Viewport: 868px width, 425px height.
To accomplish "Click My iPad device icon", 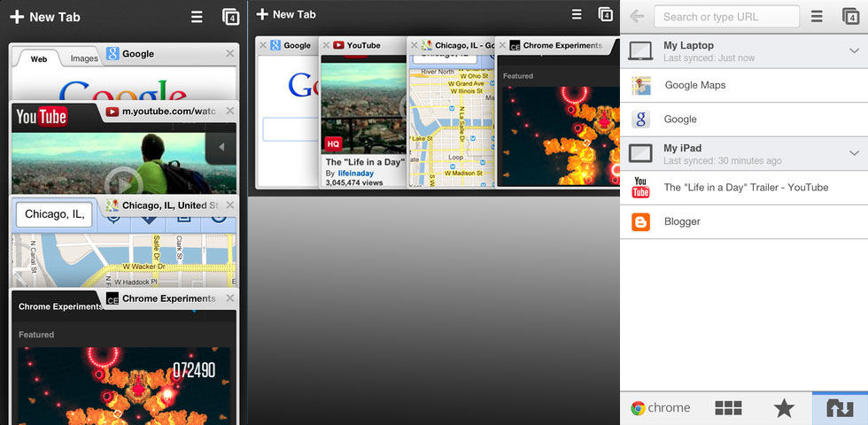I will click(x=641, y=153).
